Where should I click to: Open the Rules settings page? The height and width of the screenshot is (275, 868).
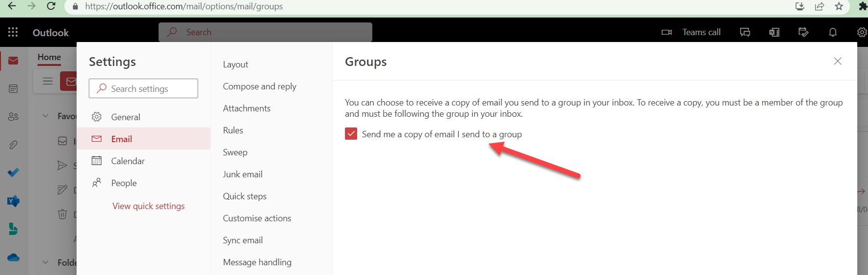[x=233, y=130]
